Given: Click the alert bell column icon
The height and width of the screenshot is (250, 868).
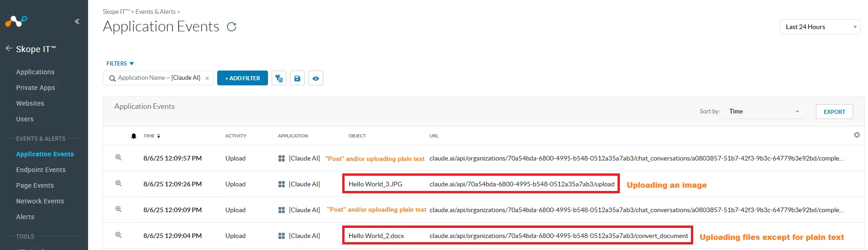Looking at the screenshot, I should [x=134, y=136].
